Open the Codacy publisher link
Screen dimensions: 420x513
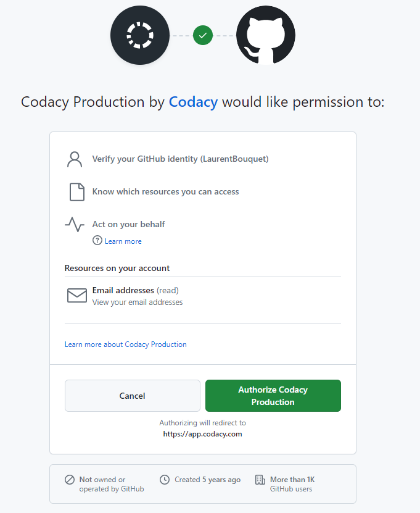point(193,102)
